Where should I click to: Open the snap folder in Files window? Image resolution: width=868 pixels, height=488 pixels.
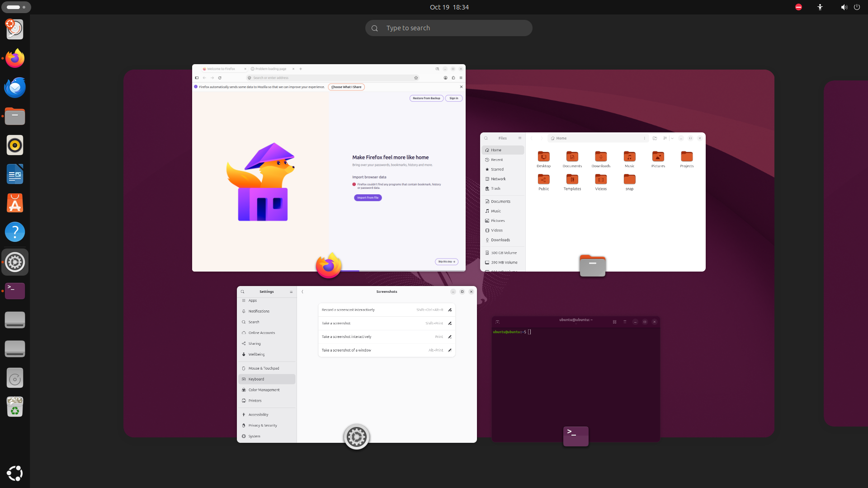tap(629, 183)
